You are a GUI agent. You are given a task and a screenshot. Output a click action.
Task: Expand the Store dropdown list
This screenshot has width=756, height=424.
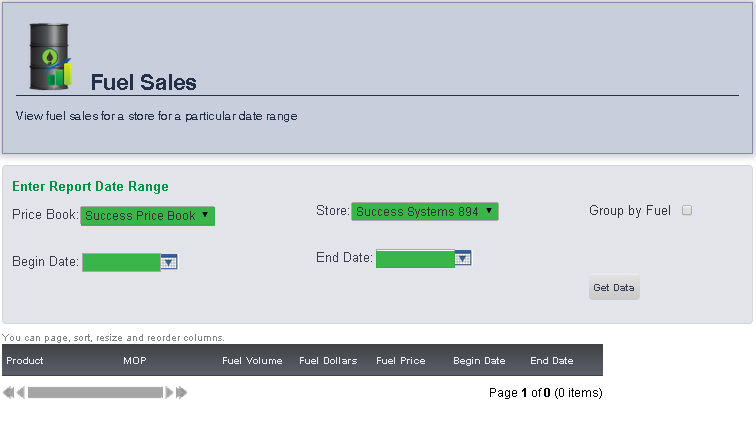click(x=424, y=211)
